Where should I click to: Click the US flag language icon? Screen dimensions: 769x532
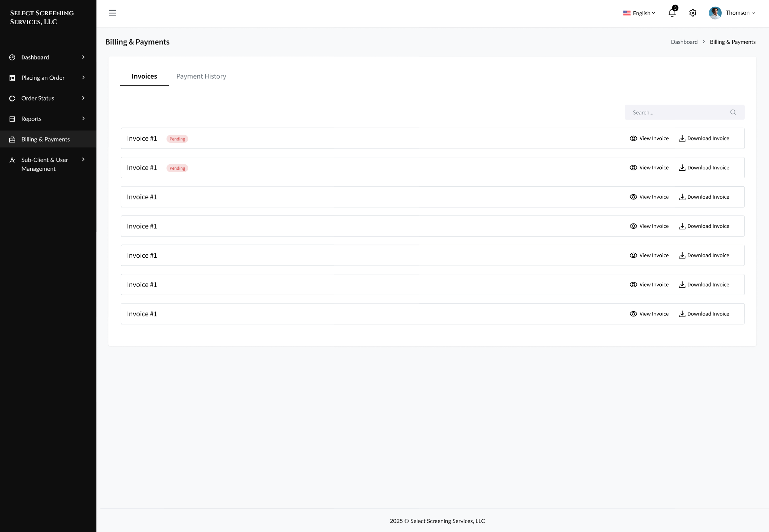[x=627, y=13]
